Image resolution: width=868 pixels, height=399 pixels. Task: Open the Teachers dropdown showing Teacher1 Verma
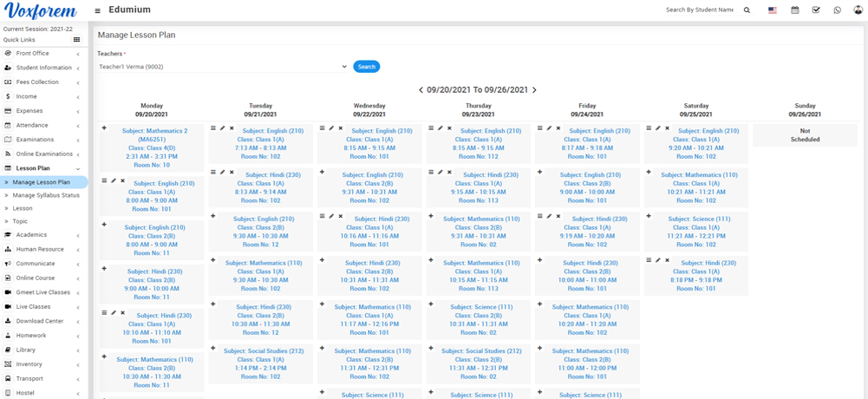[x=223, y=67]
